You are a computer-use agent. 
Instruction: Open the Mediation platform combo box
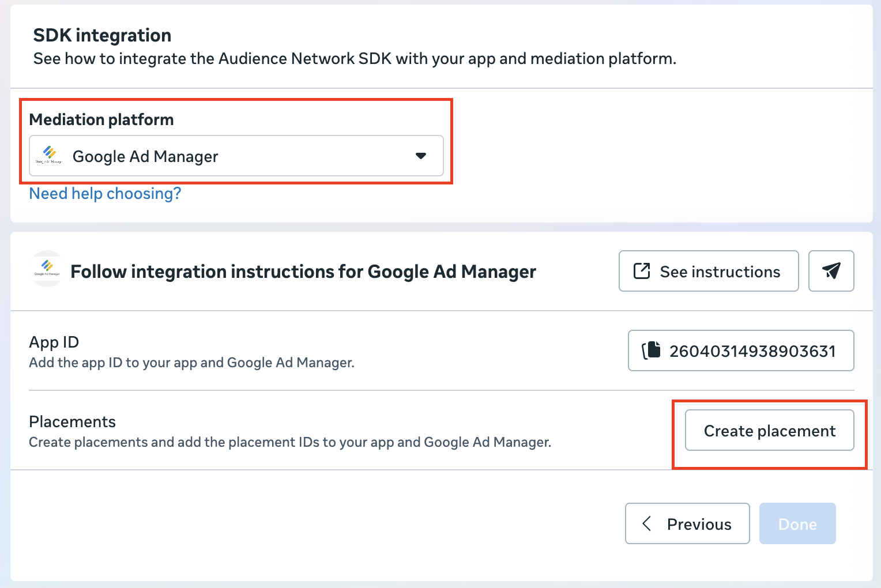click(x=236, y=156)
